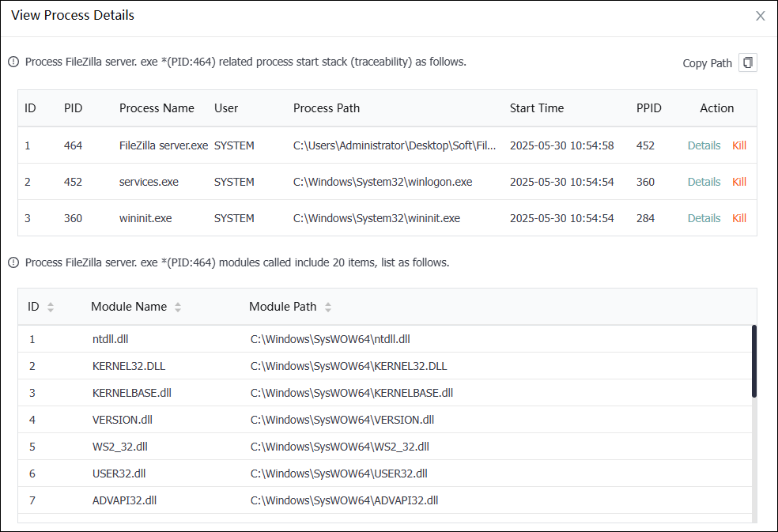Click the module list vertical scrollbar
The height and width of the screenshot is (532, 778).
(x=753, y=361)
